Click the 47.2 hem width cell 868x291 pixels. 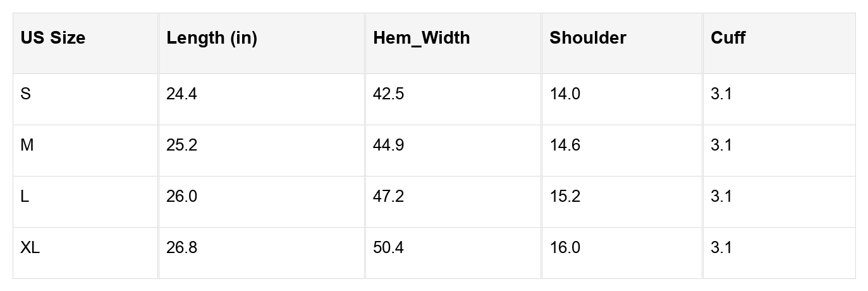388,197
